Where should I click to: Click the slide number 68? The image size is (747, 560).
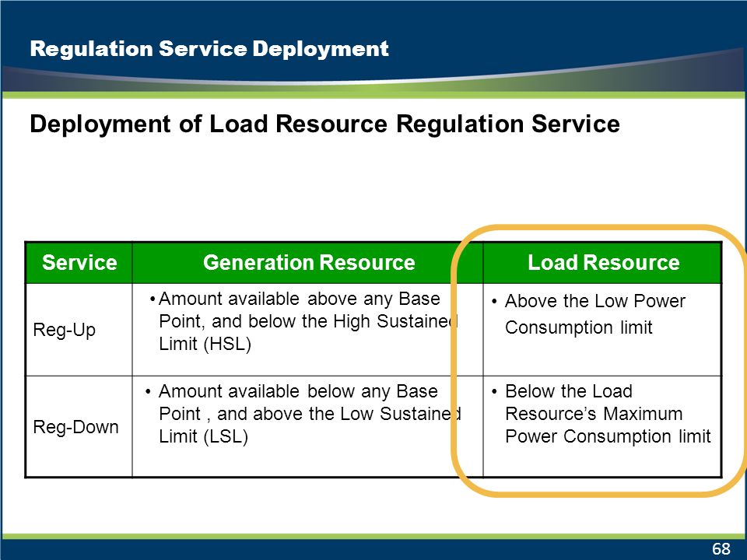[721, 549]
